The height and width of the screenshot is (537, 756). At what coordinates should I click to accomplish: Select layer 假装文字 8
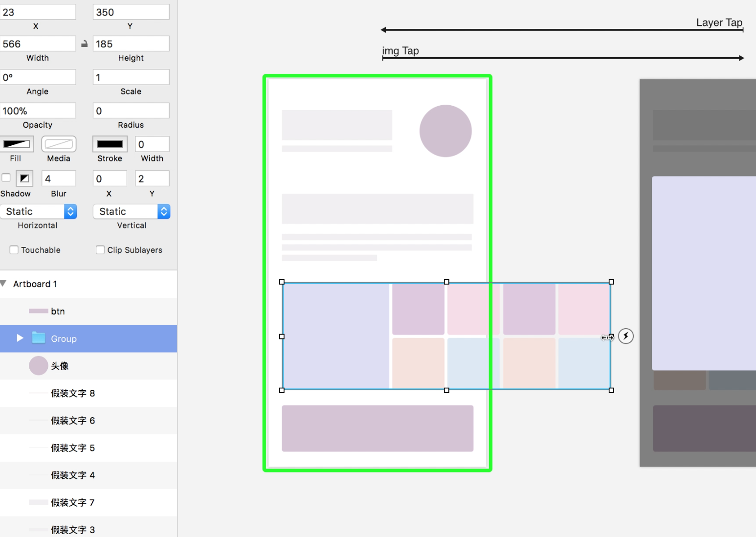coord(89,394)
